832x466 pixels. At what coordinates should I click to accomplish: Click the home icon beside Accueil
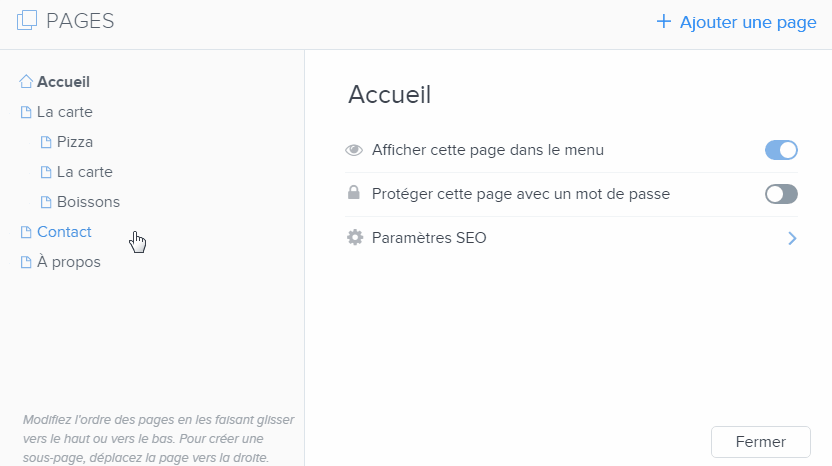[26, 82]
